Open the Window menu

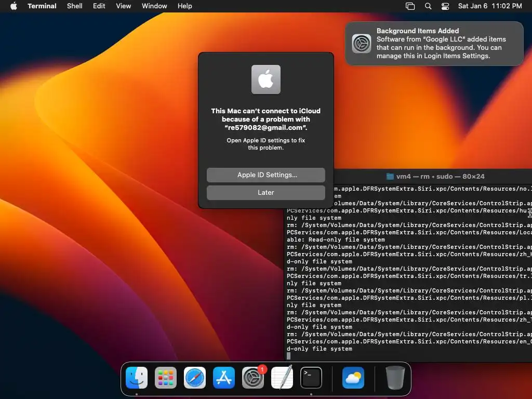pyautogui.click(x=154, y=6)
